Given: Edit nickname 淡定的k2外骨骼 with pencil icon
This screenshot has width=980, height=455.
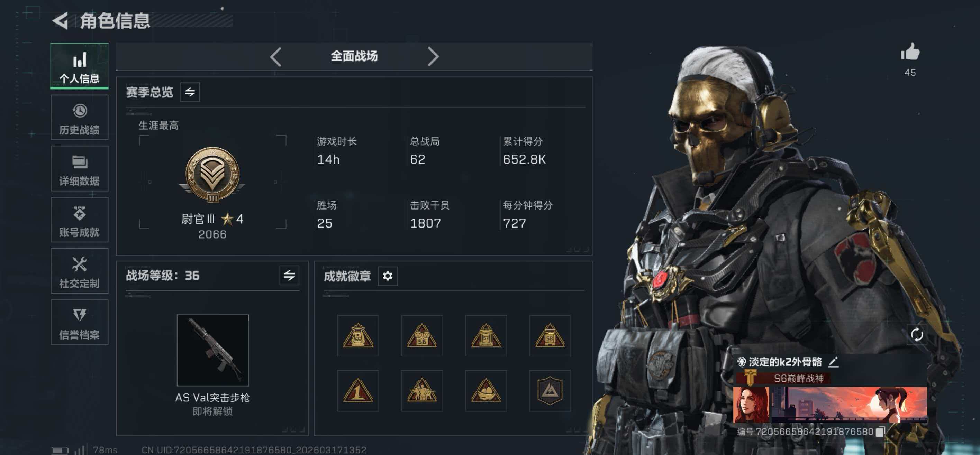Looking at the screenshot, I should 833,362.
